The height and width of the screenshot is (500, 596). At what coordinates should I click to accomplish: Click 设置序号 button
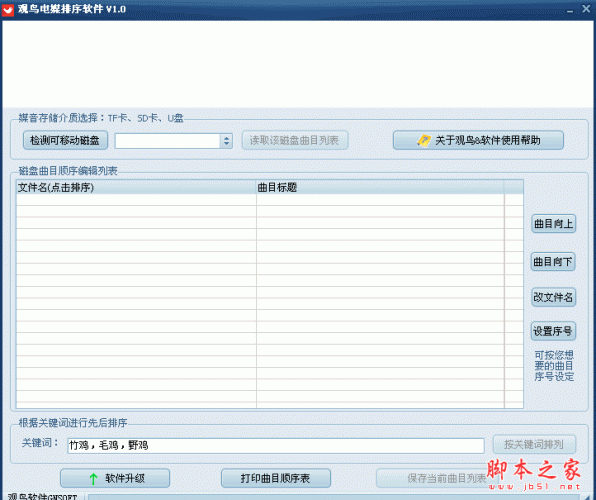pyautogui.click(x=553, y=331)
